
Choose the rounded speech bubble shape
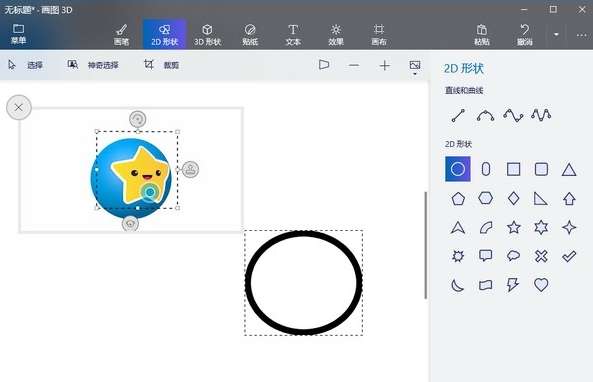tap(513, 256)
